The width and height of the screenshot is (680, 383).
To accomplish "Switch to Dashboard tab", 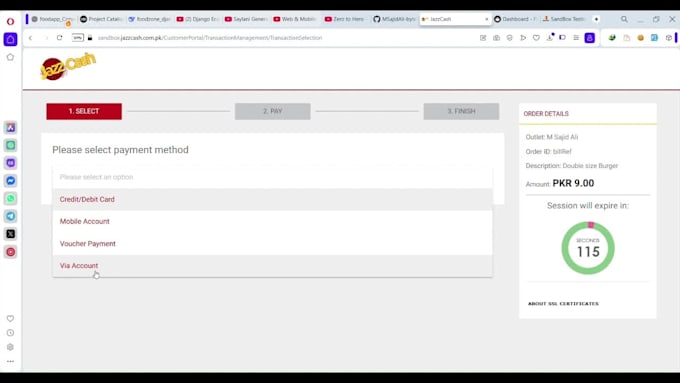I will 515,19.
